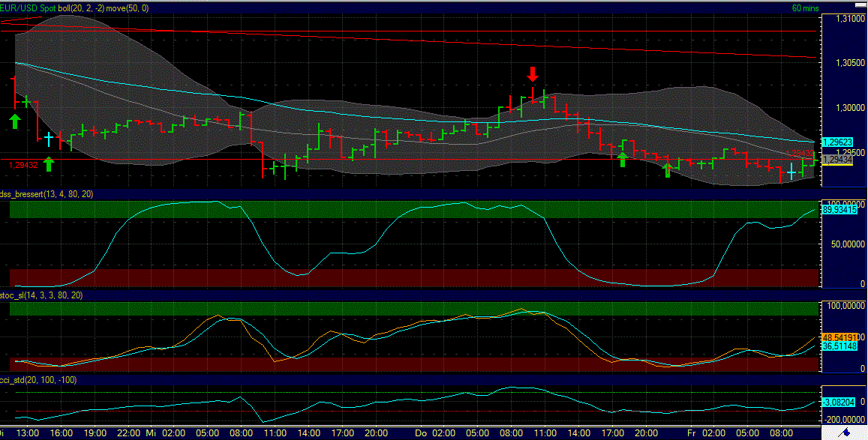The image size is (868, 440).
Task: Click the green up arrow at the chart's left edge
Action: pyautogui.click(x=14, y=120)
